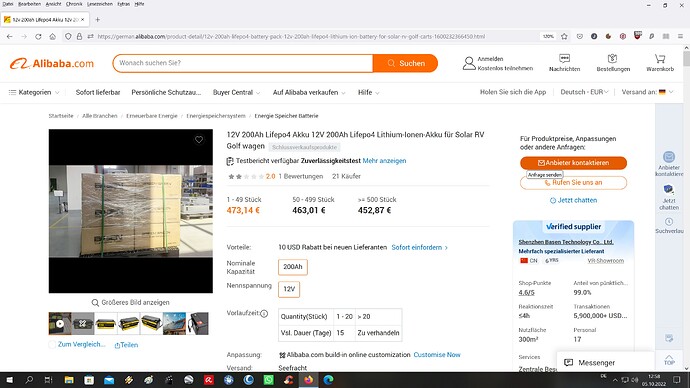690x388 pixels.
Task: Open Persönliche Schutzau... menu item
Action: point(166,92)
